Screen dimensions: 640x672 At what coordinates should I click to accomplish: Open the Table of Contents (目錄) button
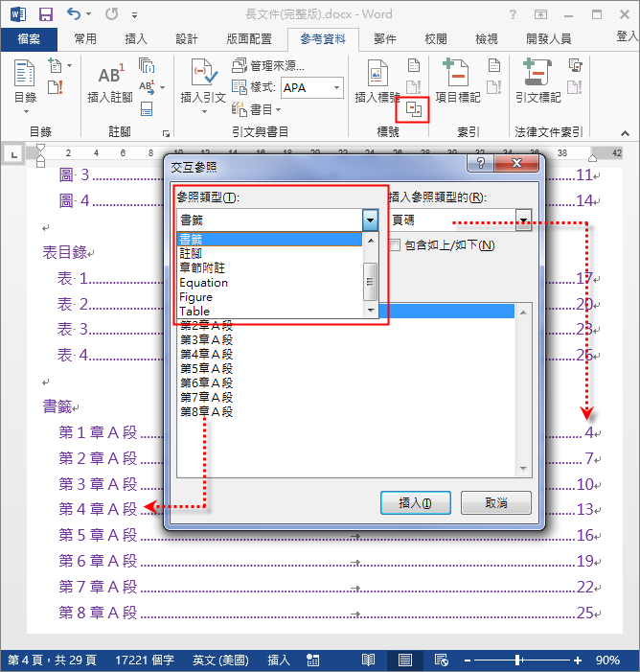pyautogui.click(x=25, y=87)
